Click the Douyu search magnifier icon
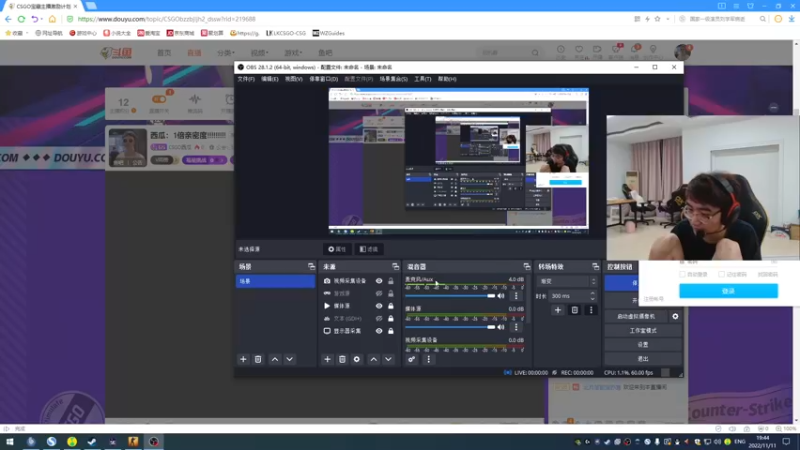Viewport: 800px width, 450px height. click(x=535, y=53)
